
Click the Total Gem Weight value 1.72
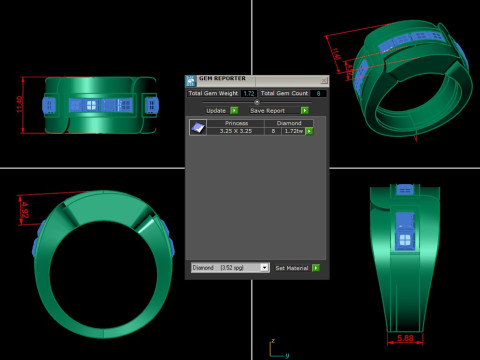(249, 93)
